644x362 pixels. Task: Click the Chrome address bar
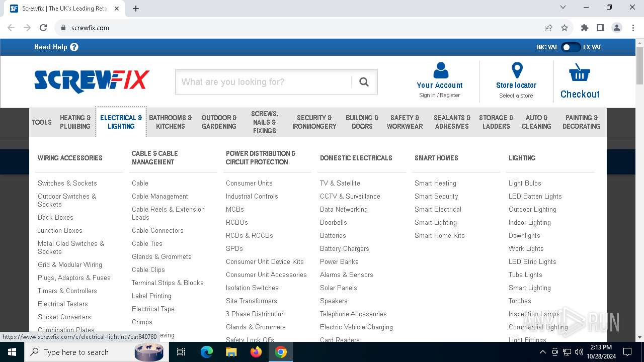pyautogui.click(x=302, y=28)
